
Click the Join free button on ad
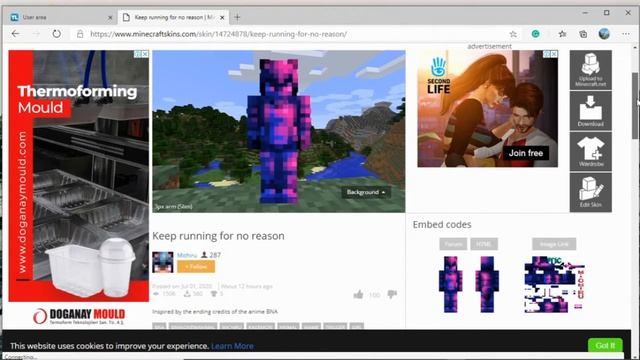click(x=526, y=153)
